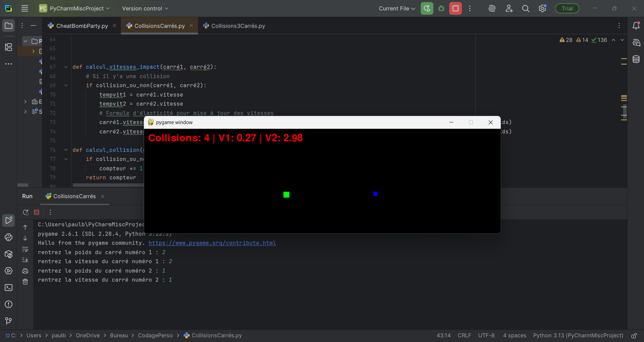Image resolution: width=644 pixels, height=342 pixels.
Task: Open Code With Me user icon
Action: pos(509,8)
